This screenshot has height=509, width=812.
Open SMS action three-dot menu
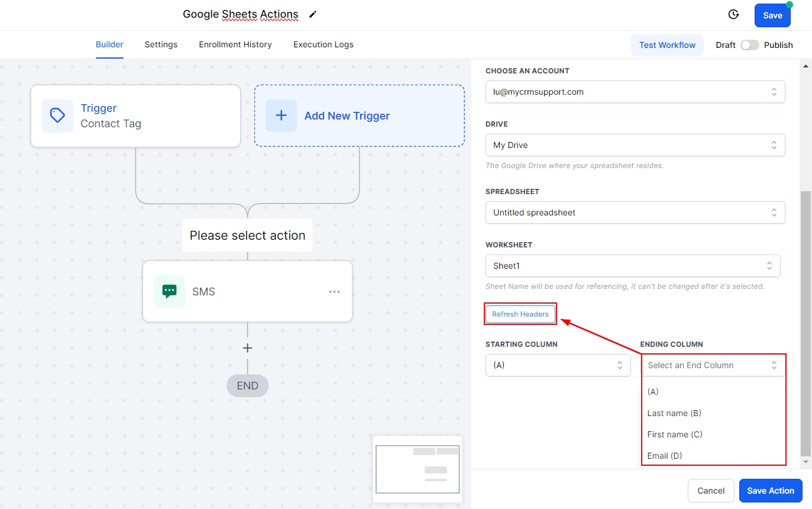334,292
